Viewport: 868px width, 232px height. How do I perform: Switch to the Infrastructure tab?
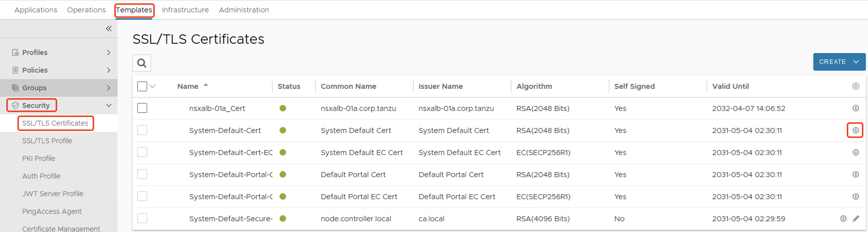[x=185, y=10]
